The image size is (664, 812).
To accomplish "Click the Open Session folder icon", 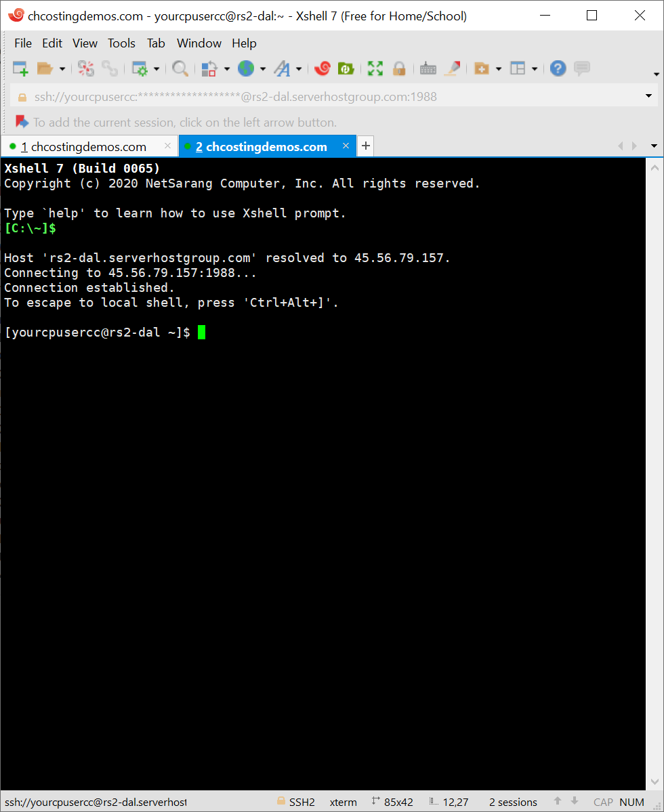I will click(x=45, y=68).
